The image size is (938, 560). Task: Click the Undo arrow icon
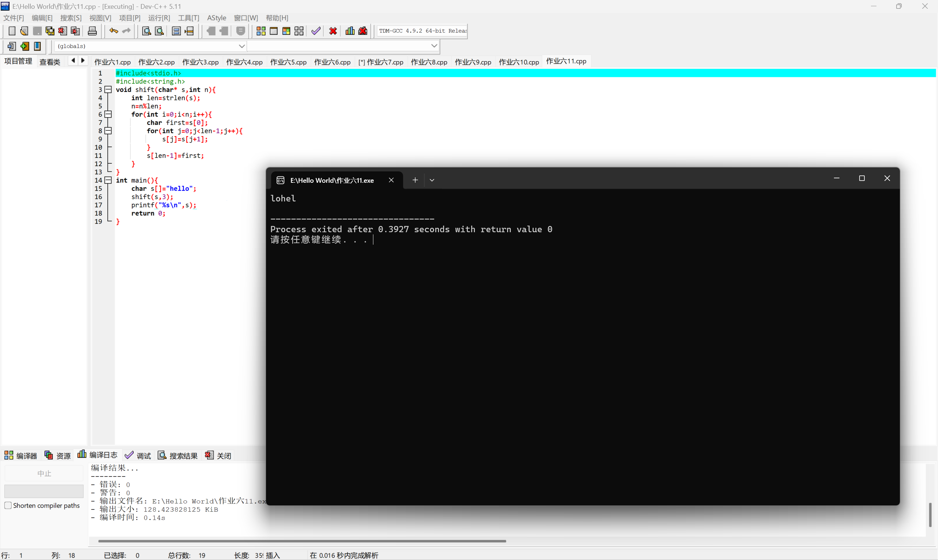point(113,31)
